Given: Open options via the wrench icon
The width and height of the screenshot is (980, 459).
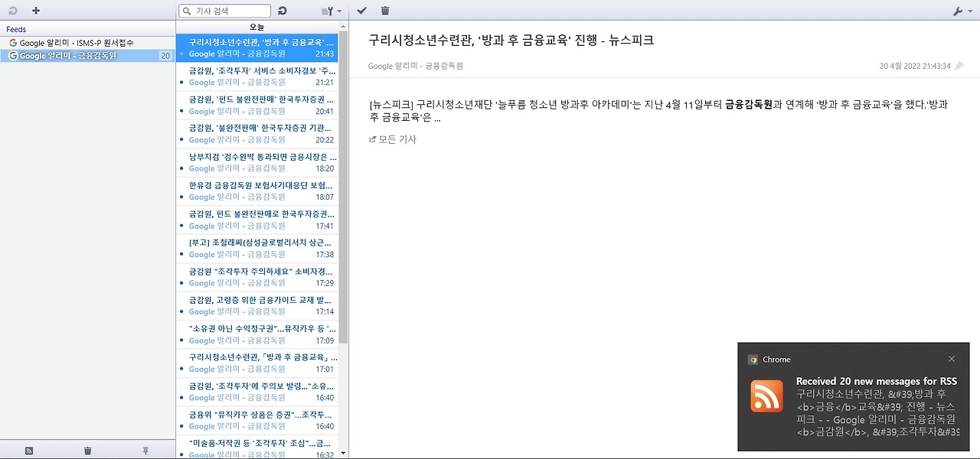Looking at the screenshot, I should coord(958,11).
